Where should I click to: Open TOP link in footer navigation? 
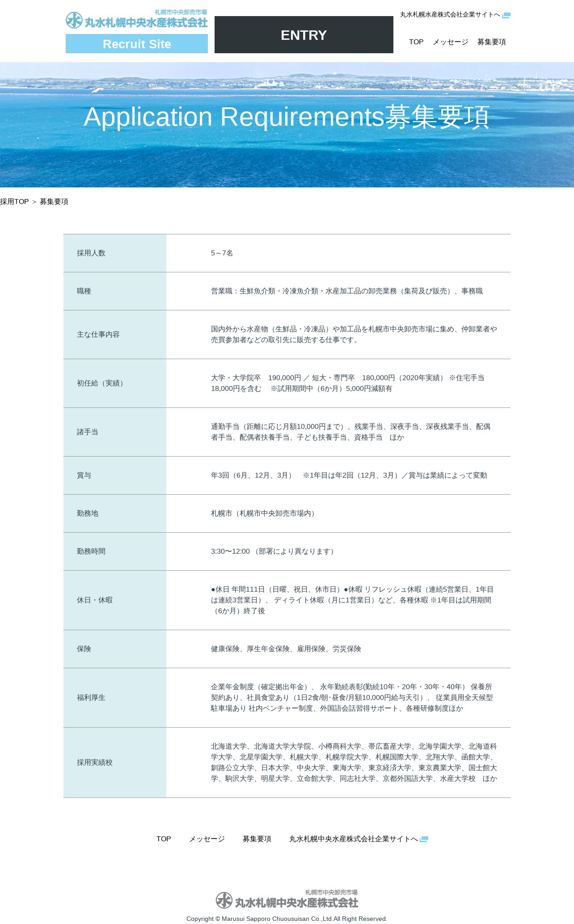(164, 839)
